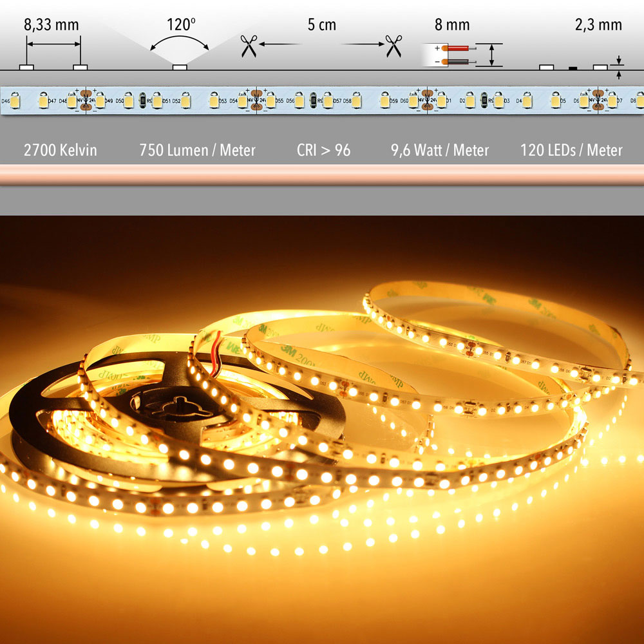Screen dimensions: 644x644
Task: Click the 8,33 mm text label
Action: pyautogui.click(x=51, y=25)
